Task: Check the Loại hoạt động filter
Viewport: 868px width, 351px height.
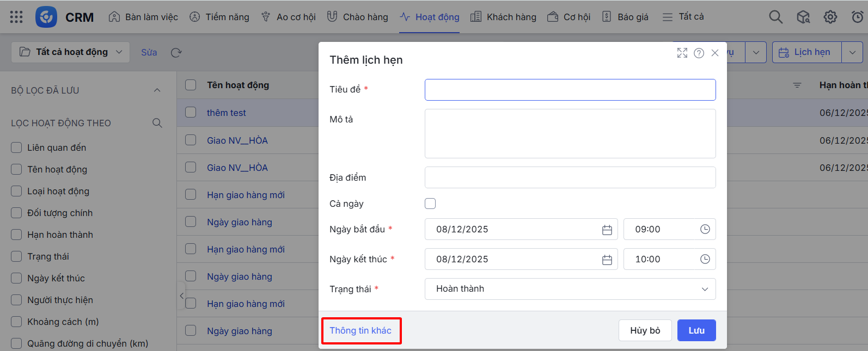Action: pyautogui.click(x=16, y=191)
